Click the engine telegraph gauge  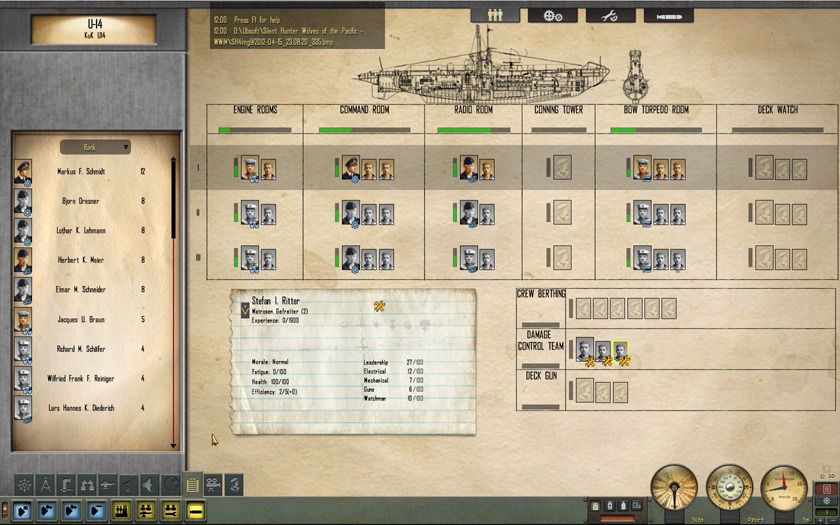click(674, 488)
